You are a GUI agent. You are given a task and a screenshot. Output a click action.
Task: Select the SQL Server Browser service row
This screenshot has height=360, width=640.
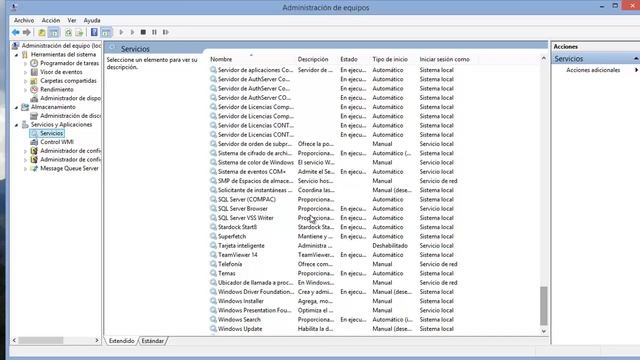(333, 209)
